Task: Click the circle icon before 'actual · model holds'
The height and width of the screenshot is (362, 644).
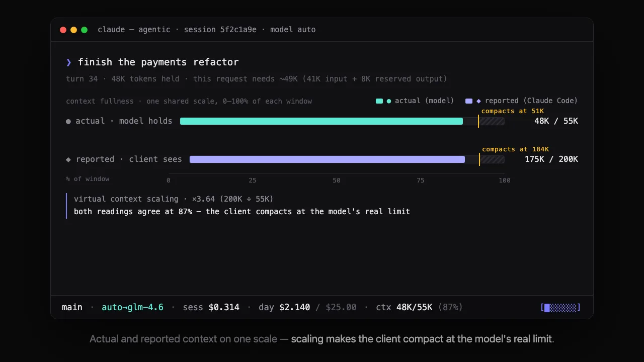Action: pos(68,121)
